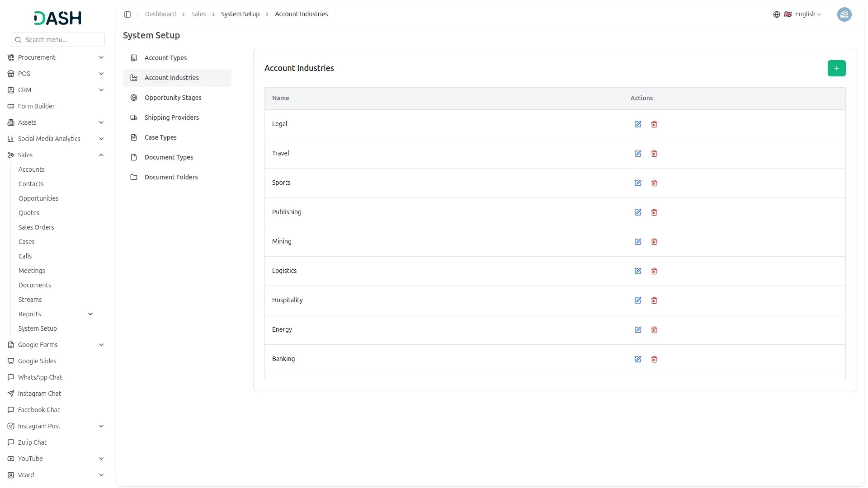868x488 pixels.
Task: Open Sales Orders in sidebar
Action: click(36, 227)
